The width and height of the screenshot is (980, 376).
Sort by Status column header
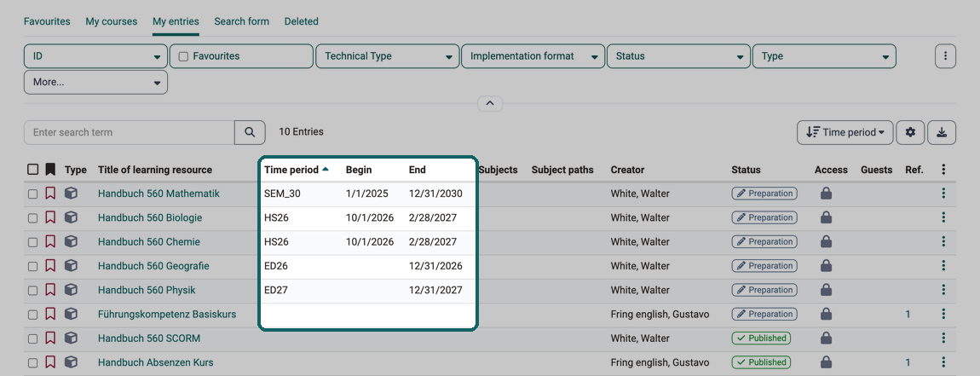(x=746, y=170)
